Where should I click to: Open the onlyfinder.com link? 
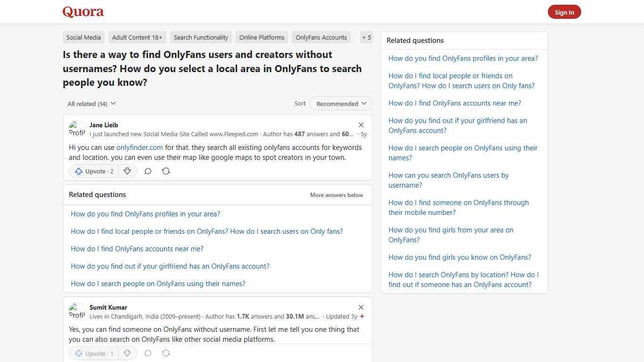[140, 147]
